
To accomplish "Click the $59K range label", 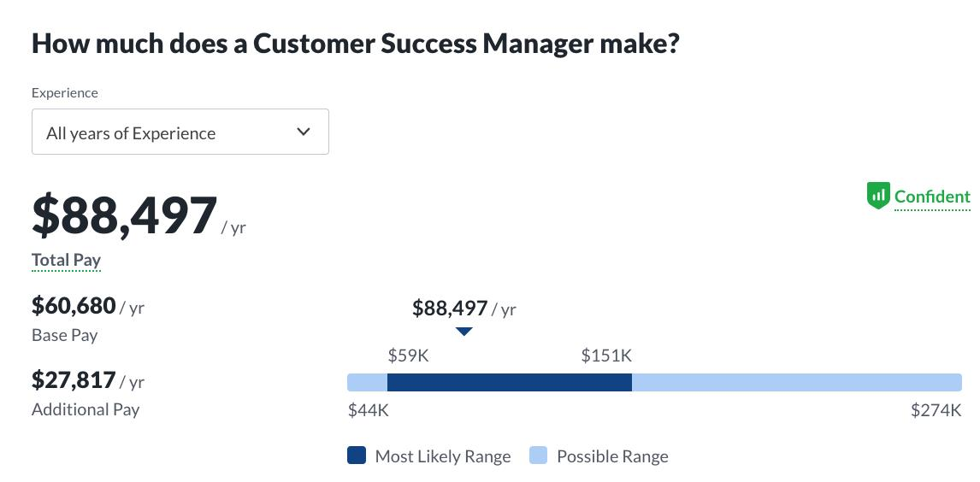I will click(x=408, y=356).
